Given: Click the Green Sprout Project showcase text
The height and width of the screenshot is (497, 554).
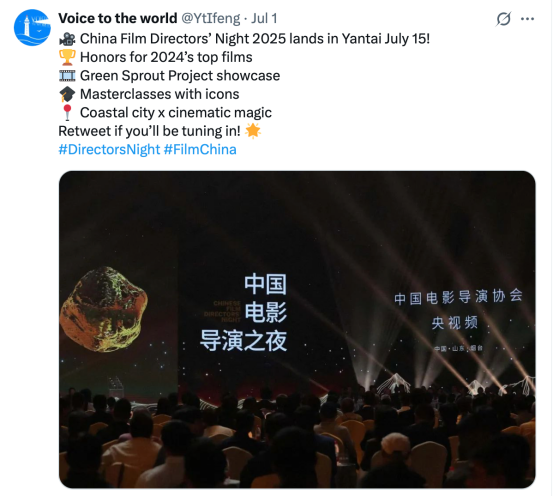Looking at the screenshot, I should [x=180, y=76].
